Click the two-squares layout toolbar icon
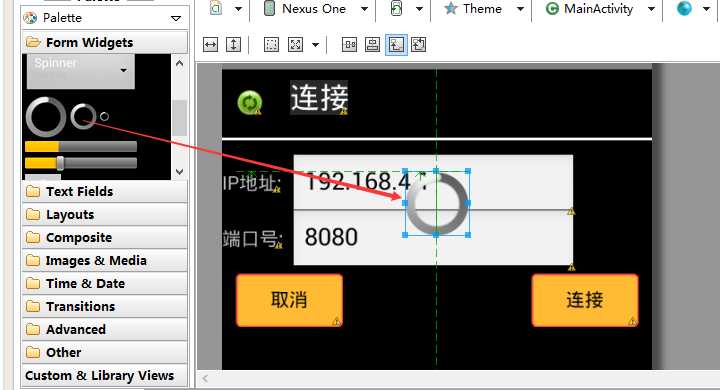 point(349,45)
